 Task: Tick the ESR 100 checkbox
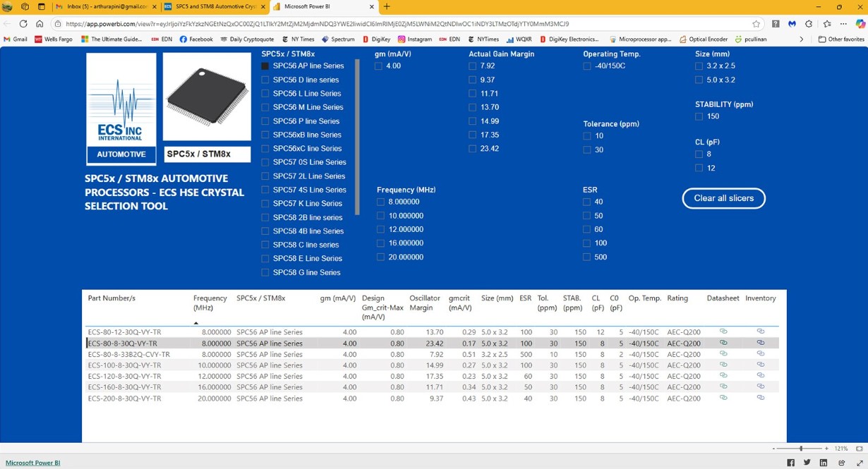[x=587, y=243]
